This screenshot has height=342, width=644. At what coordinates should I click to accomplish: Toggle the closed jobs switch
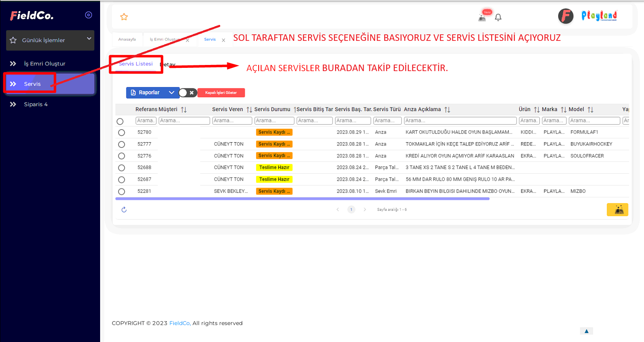(188, 93)
